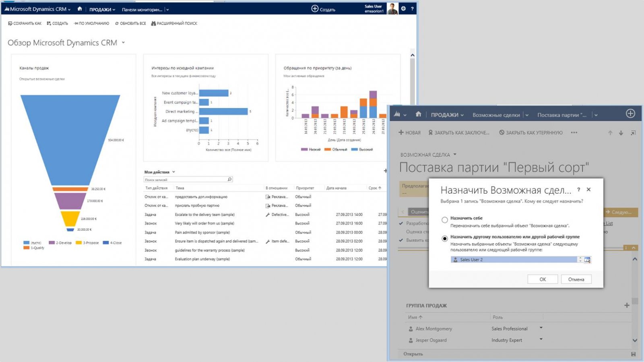Viewport: 644px width, 362px height.
Task: Click dashboard vertical scrollbar up arrow
Action: (412, 55)
